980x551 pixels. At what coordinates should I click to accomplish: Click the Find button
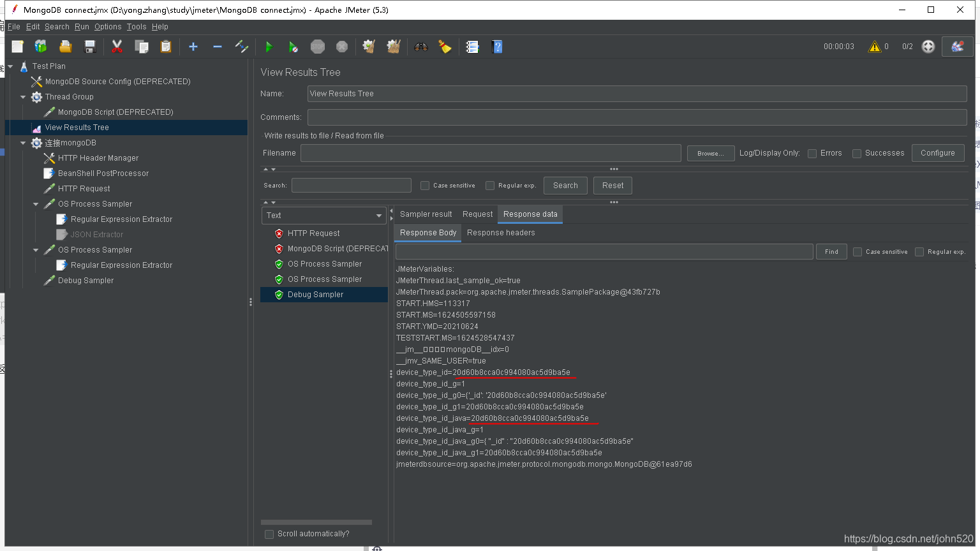pos(831,252)
